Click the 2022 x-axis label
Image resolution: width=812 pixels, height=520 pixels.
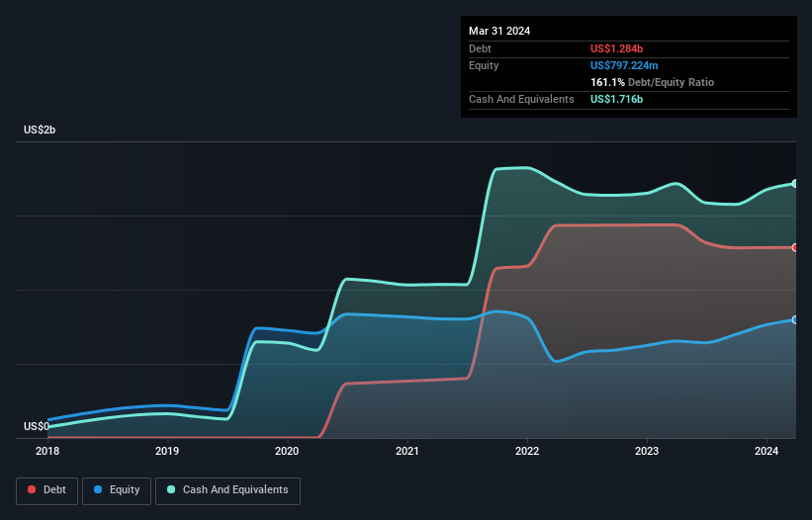click(x=527, y=451)
